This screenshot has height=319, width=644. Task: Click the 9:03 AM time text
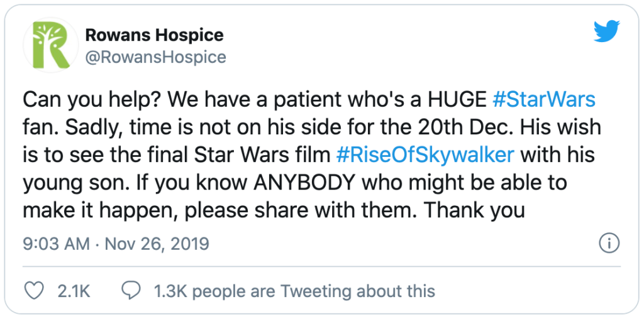(56, 245)
